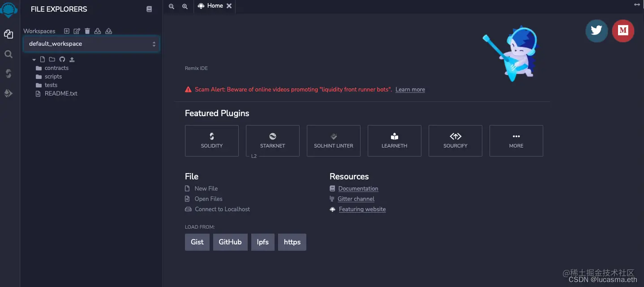Open MORE plugins
644x287 pixels.
(x=516, y=141)
